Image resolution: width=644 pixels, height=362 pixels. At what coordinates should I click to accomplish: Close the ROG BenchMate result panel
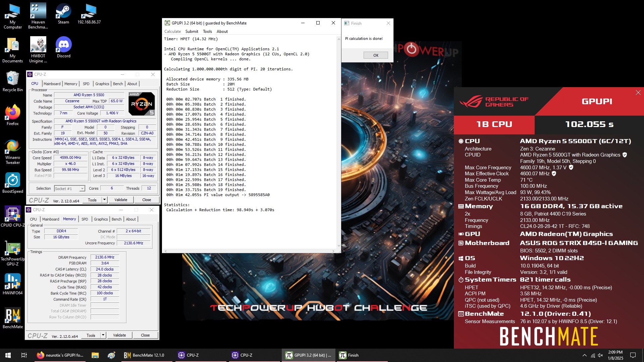coord(638,93)
